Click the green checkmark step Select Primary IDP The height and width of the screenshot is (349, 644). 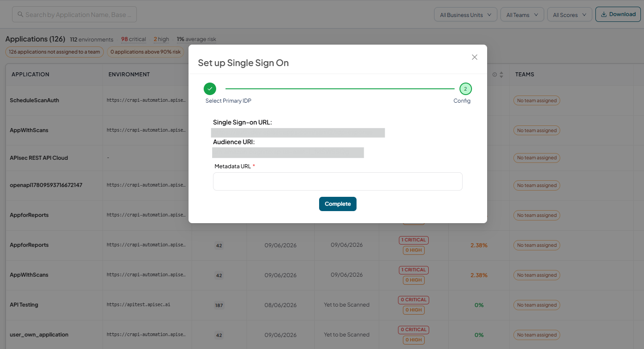tap(210, 89)
